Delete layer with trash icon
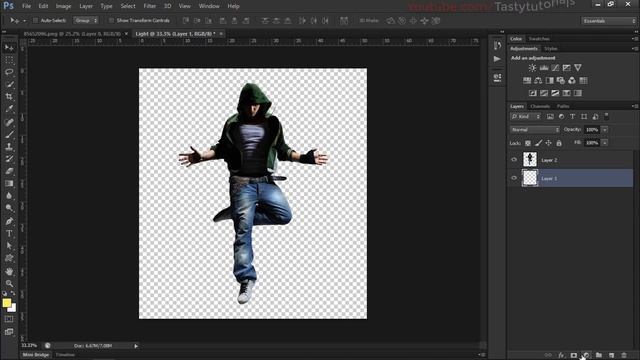Image resolution: width=640 pixels, height=360 pixels. click(624, 355)
